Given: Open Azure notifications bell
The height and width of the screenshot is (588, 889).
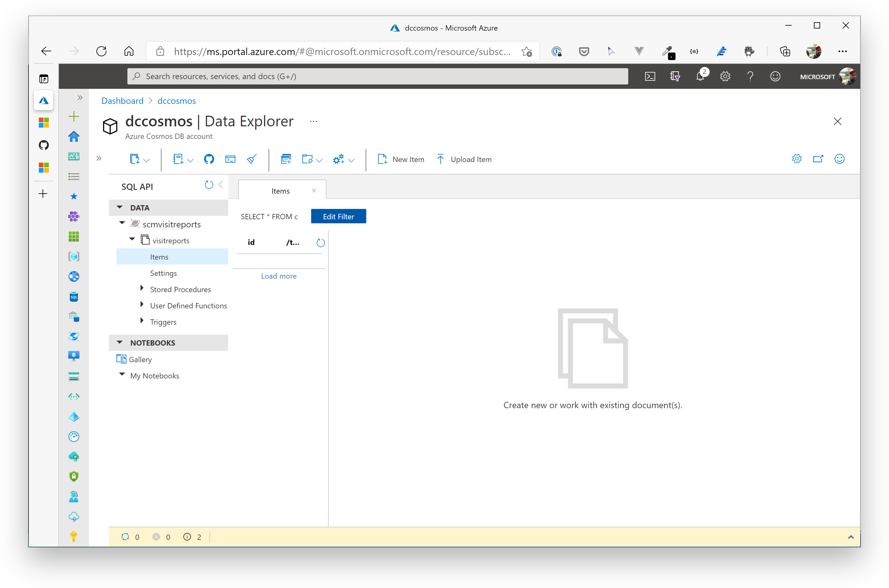Looking at the screenshot, I should [x=700, y=76].
